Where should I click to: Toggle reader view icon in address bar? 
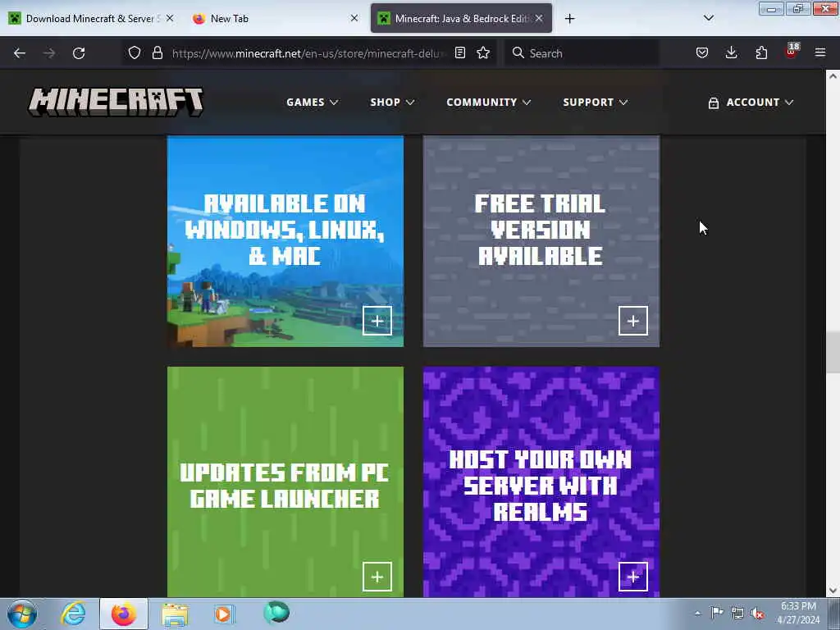click(459, 52)
